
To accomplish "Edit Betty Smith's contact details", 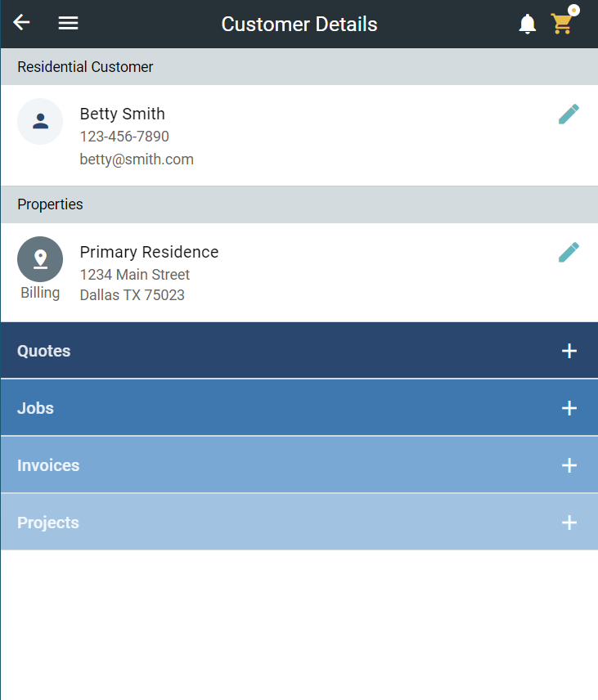I will click(569, 114).
